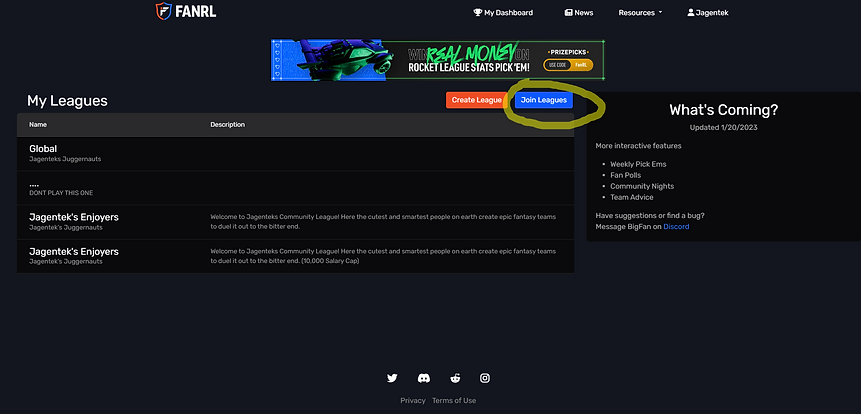This screenshot has width=861, height=414.
Task: Open the Privacy link in the footer
Action: point(413,400)
